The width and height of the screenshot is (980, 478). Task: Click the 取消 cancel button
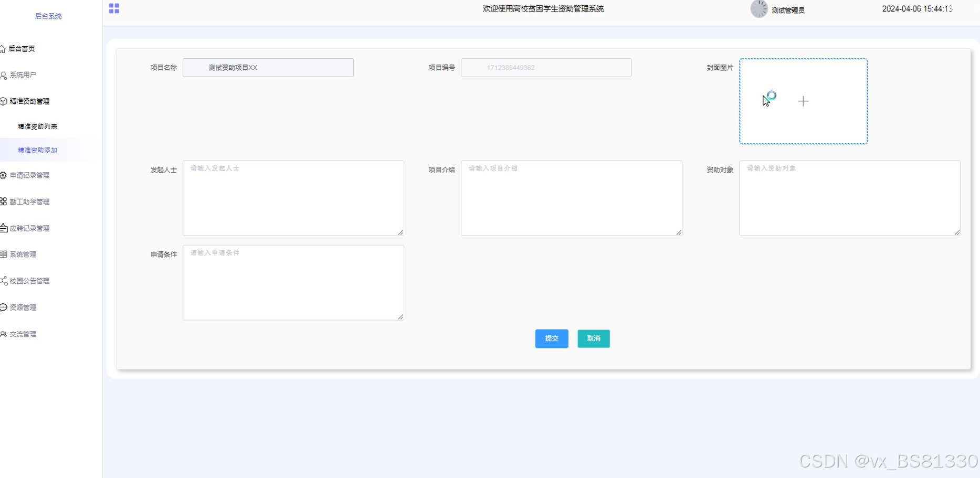(x=594, y=338)
